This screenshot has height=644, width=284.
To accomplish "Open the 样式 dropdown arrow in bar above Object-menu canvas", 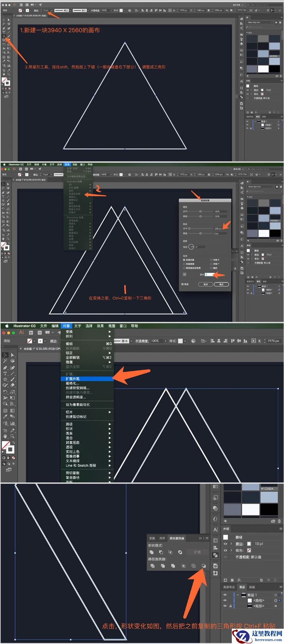I will tap(186, 341).
